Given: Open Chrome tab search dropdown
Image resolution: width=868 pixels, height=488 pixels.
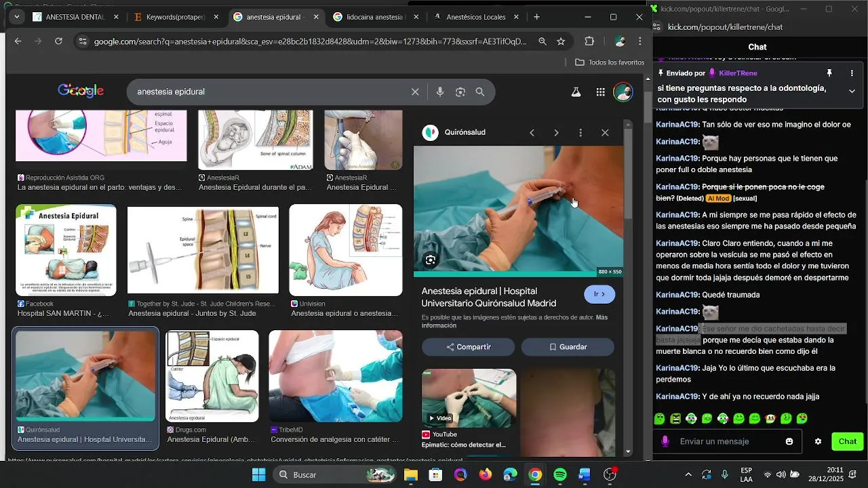Looking at the screenshot, I should tap(16, 17).
